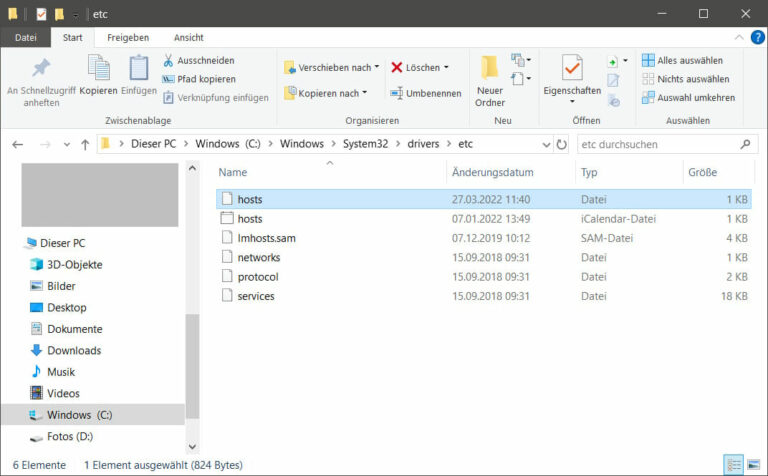Viewport: 768px width, 476px height.
Task: Select the protocol file
Action: tap(483, 277)
